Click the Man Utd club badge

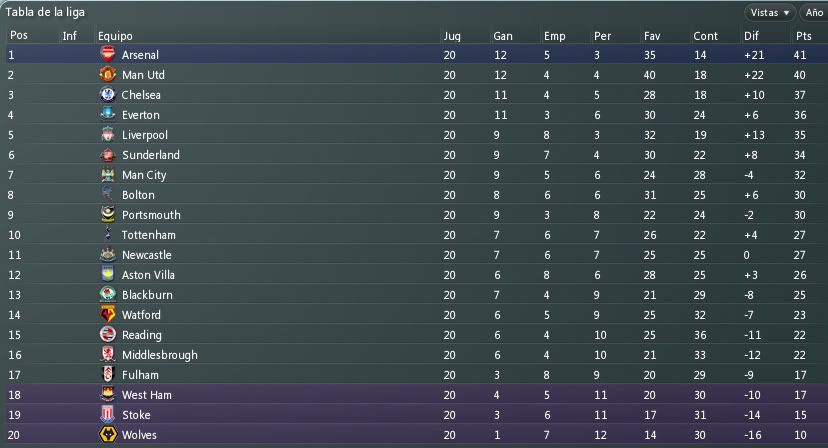pos(107,75)
